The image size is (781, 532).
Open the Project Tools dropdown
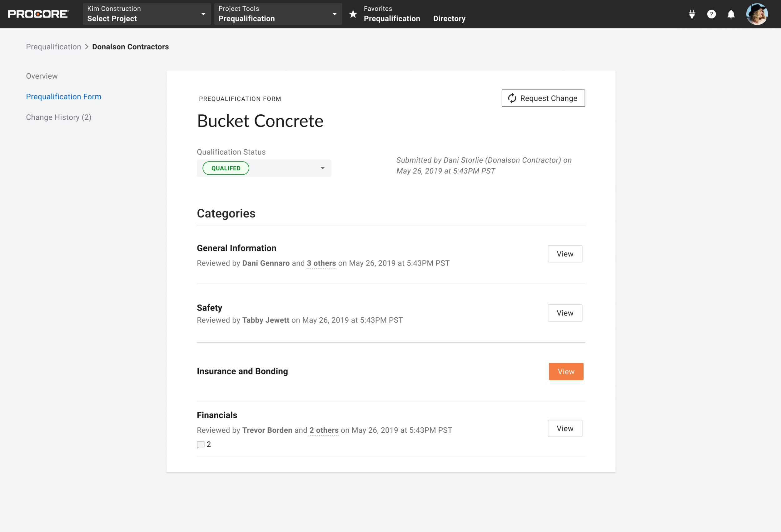[278, 14]
